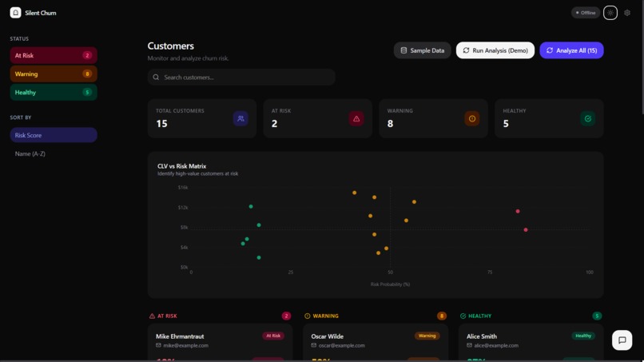
Task: Open the Healthy stat card showing 5
Action: point(549,118)
